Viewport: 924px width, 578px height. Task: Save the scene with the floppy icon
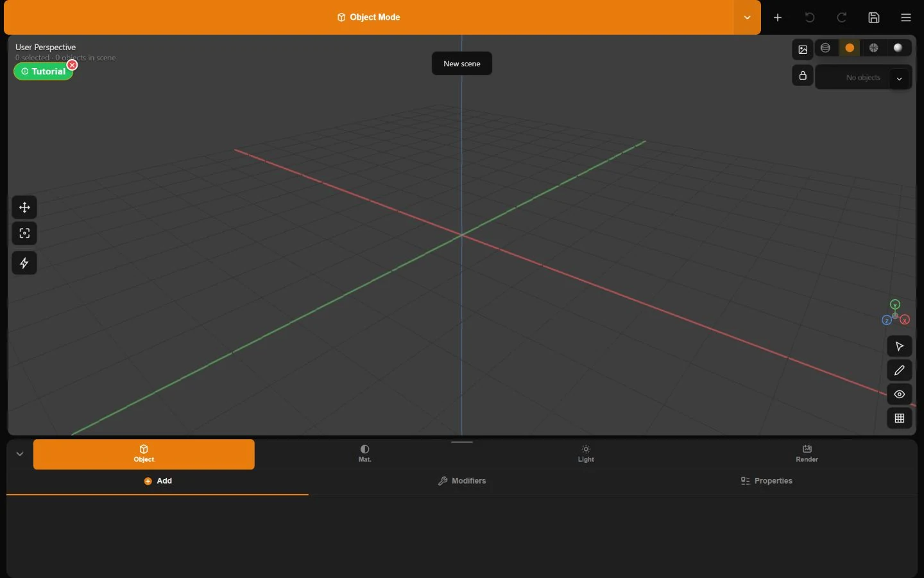874,17
